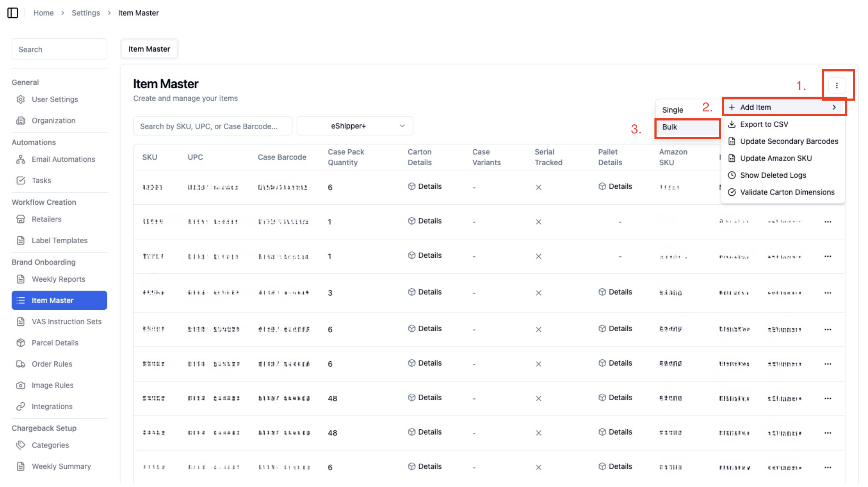Expand the Add Item submenu arrow
Screen dimensions: 868x487
(834, 108)
